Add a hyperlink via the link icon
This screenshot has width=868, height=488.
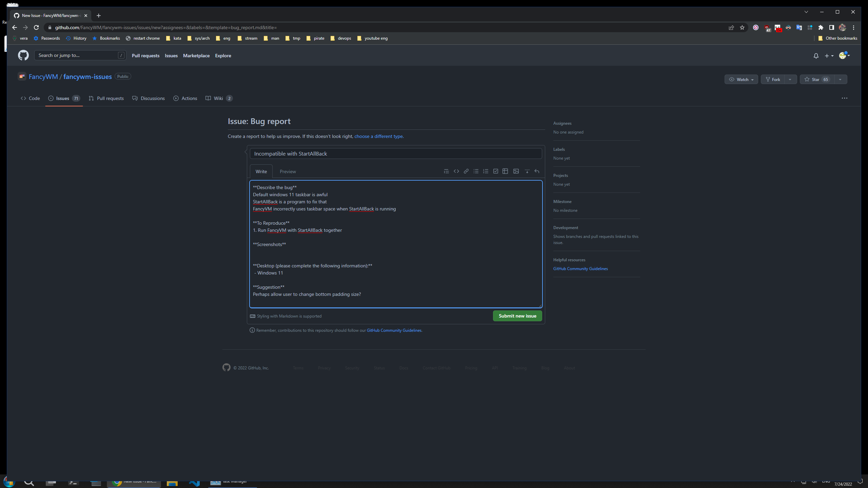click(466, 171)
